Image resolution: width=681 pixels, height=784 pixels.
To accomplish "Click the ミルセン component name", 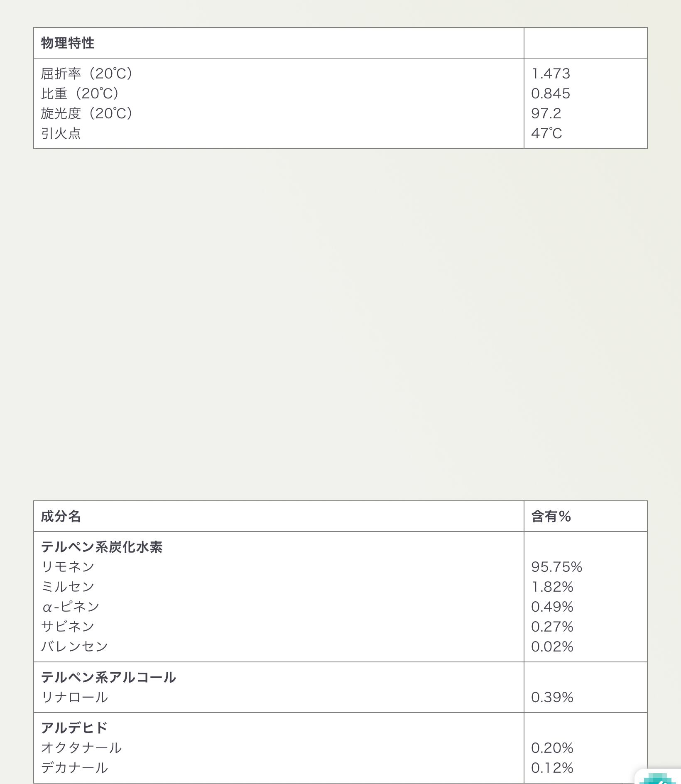I will [68, 587].
